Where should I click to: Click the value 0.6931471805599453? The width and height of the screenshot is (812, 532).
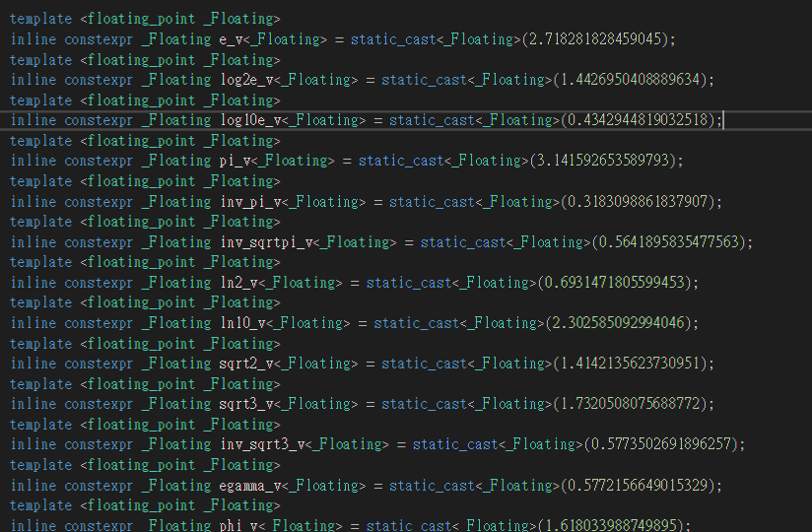(x=615, y=282)
